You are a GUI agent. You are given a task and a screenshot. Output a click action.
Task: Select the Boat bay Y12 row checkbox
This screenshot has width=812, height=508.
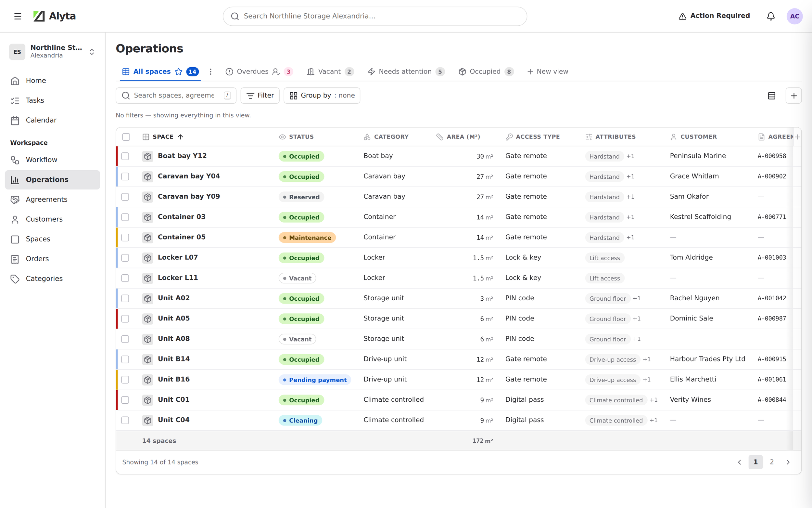point(125,156)
